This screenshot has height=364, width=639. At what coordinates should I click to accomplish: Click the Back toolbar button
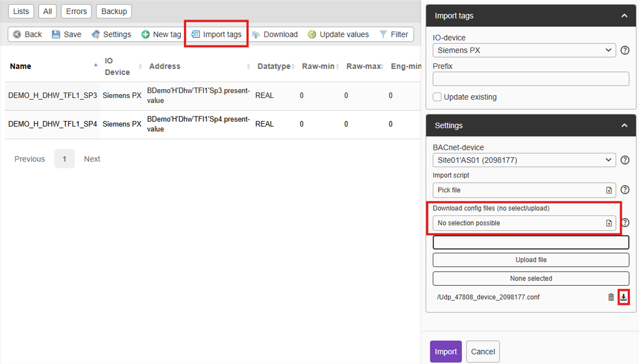point(27,34)
